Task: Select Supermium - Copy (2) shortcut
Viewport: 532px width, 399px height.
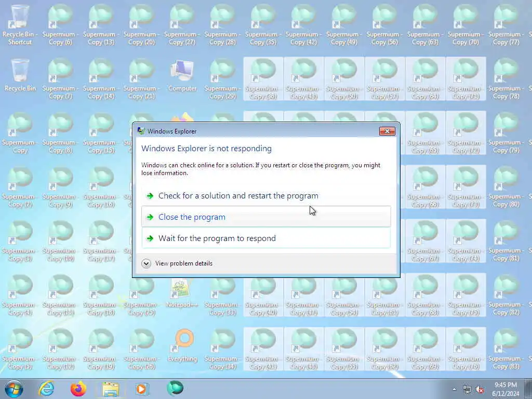Action: [x=20, y=187]
